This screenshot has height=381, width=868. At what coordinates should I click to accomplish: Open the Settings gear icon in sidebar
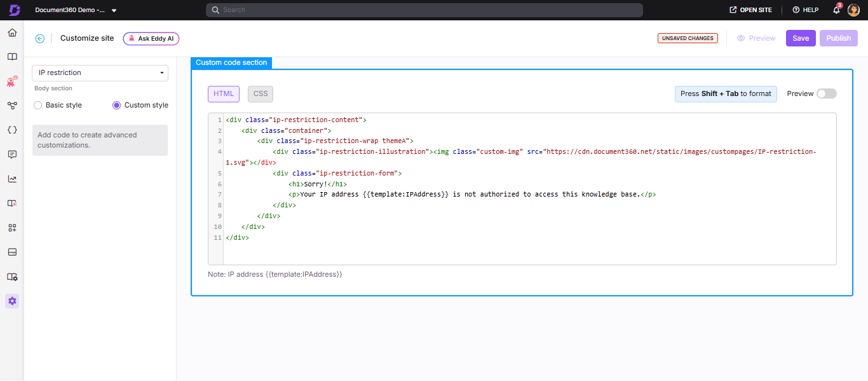tap(12, 301)
